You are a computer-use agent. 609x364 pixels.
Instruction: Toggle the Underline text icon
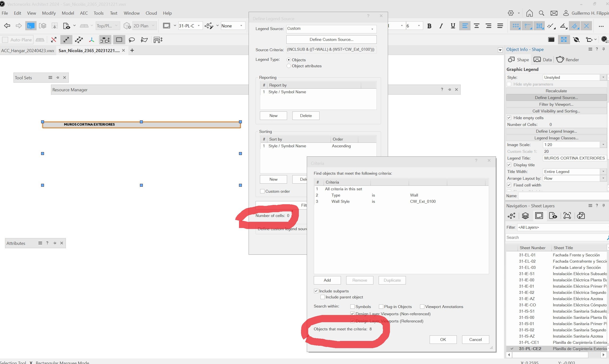[x=453, y=26]
